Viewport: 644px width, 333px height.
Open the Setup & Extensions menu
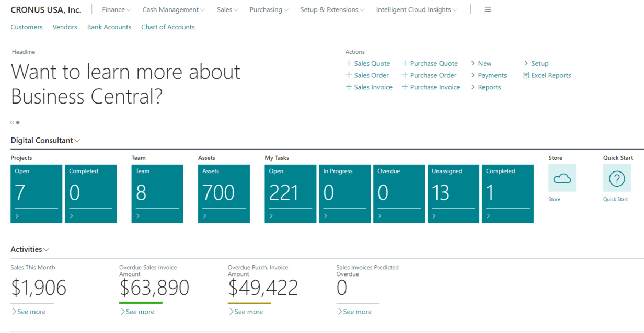pyautogui.click(x=332, y=10)
